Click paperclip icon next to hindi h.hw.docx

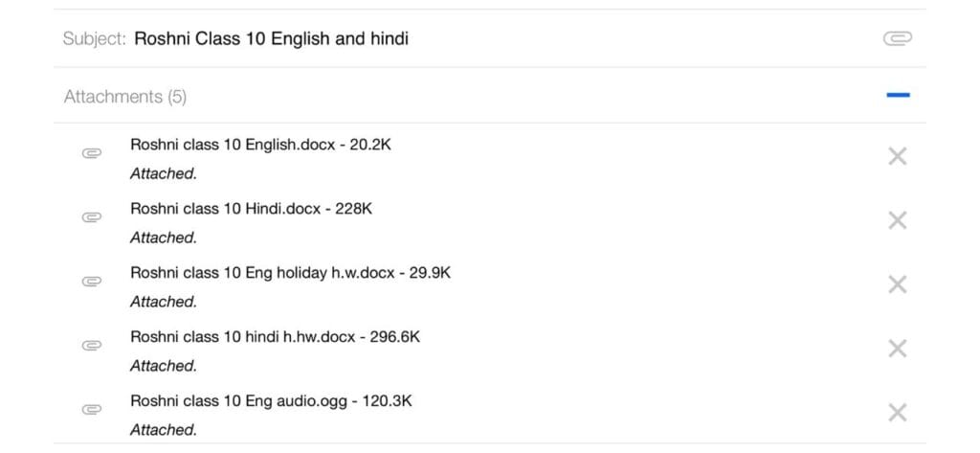(x=92, y=346)
